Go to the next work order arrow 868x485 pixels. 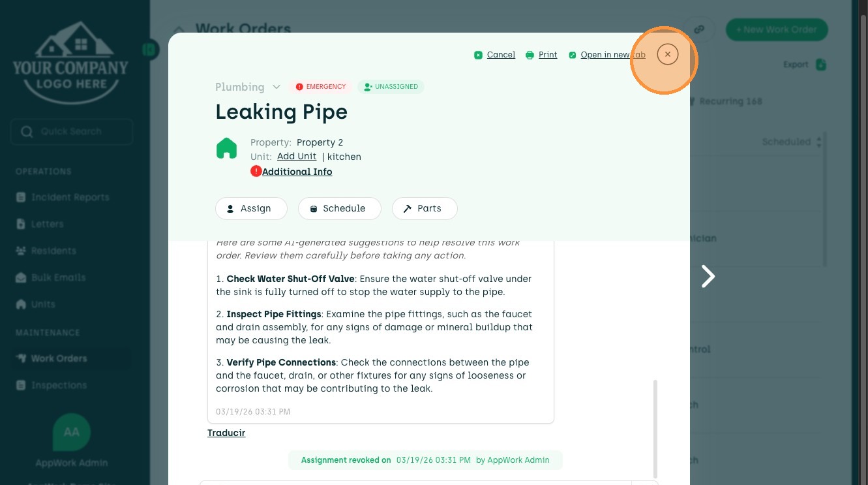(708, 276)
